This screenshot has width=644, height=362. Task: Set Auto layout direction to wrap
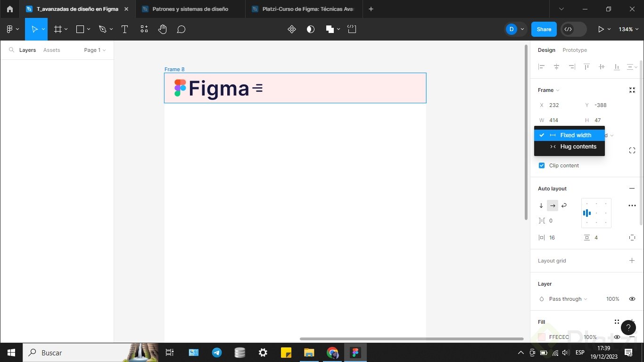pyautogui.click(x=564, y=206)
